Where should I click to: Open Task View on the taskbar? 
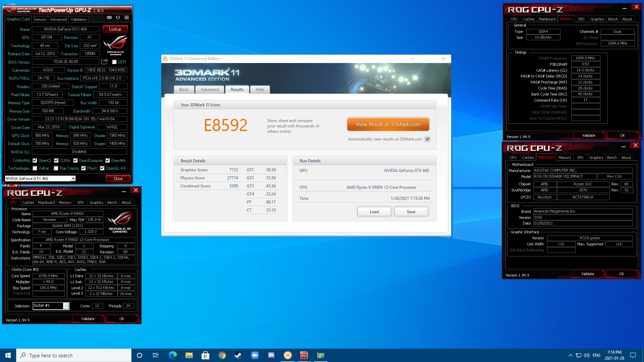coord(156,355)
